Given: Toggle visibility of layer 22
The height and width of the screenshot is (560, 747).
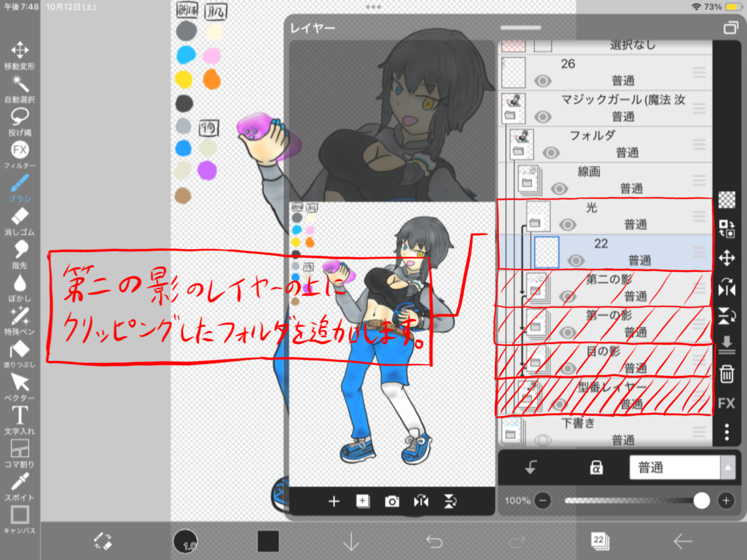Looking at the screenshot, I should click(x=576, y=261).
